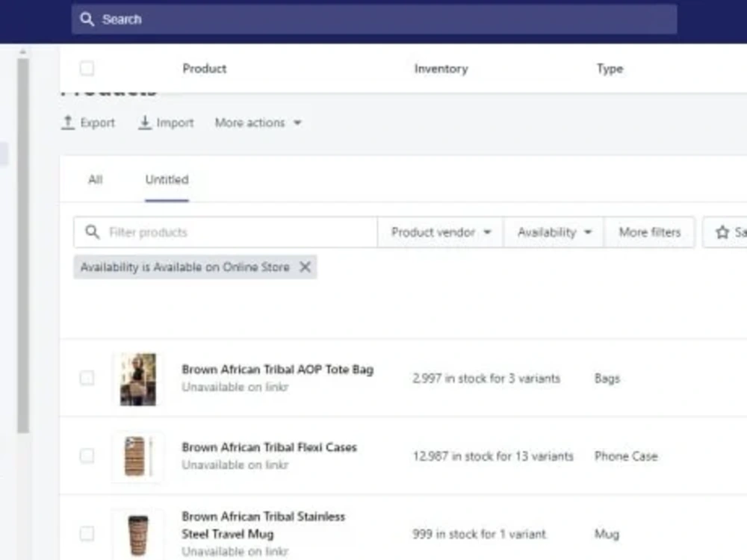The image size is (747, 560).
Task: Click the Bags type cell
Action: click(x=607, y=379)
